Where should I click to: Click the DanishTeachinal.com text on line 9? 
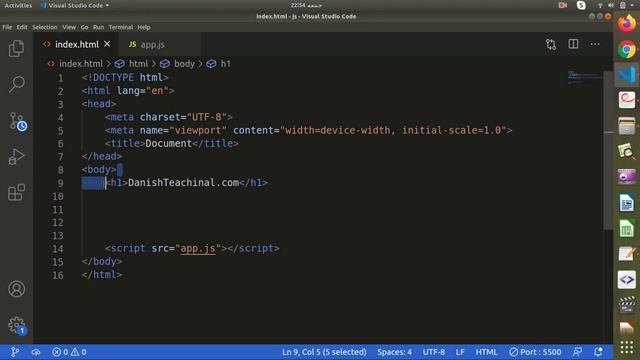pyautogui.click(x=184, y=182)
